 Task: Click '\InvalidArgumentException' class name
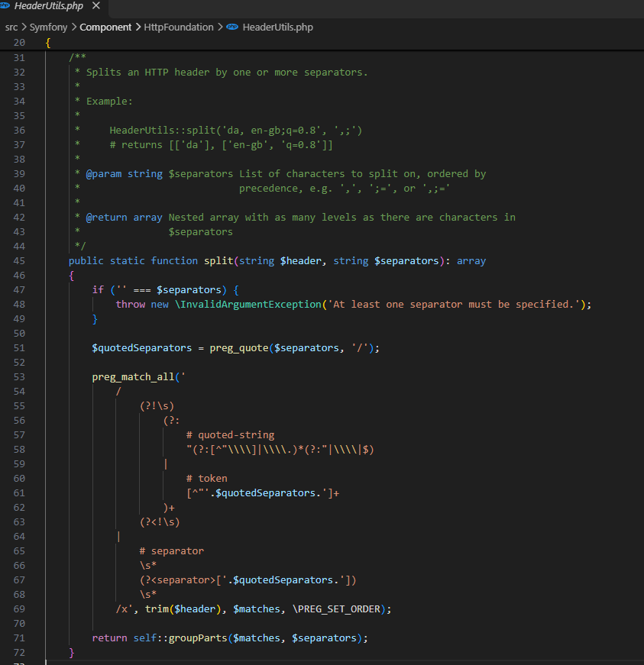point(248,305)
